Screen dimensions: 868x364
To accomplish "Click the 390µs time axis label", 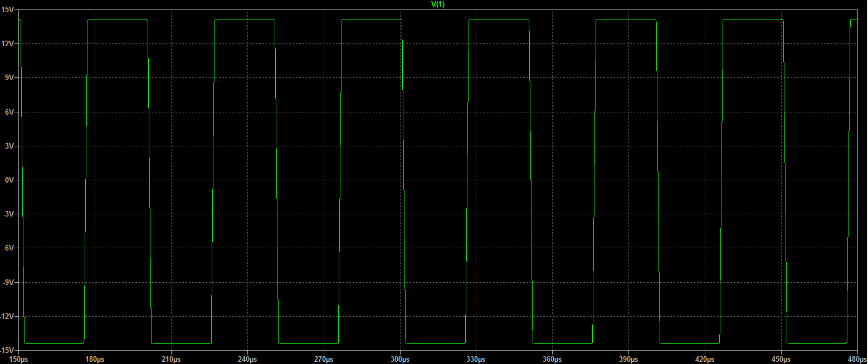I will pyautogui.click(x=629, y=359).
